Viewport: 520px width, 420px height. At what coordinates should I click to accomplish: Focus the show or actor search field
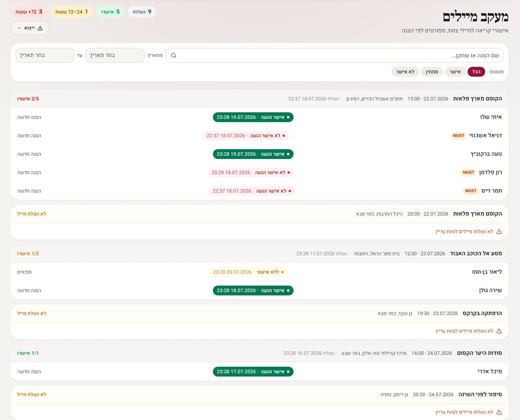coord(335,55)
